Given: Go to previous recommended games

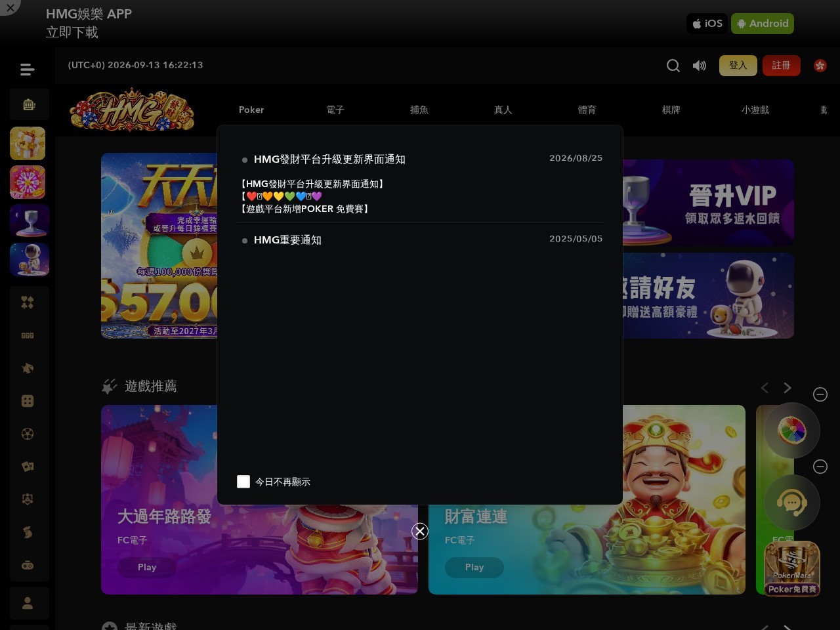Looking at the screenshot, I should (765, 388).
